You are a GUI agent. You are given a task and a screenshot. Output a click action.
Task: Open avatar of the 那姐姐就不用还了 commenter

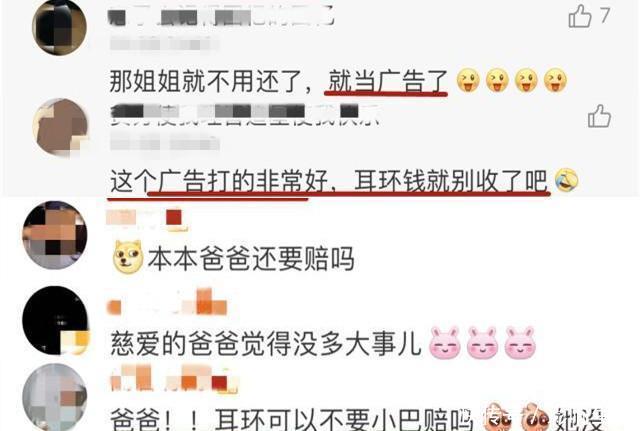tap(60, 28)
